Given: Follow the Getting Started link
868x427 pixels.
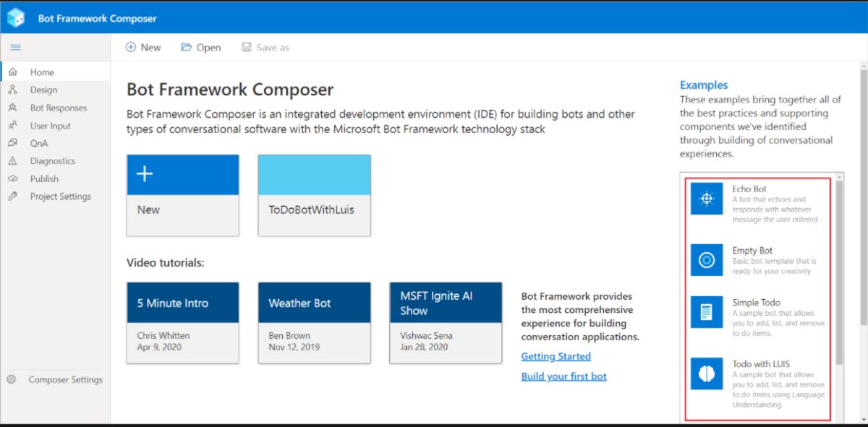Looking at the screenshot, I should 556,356.
